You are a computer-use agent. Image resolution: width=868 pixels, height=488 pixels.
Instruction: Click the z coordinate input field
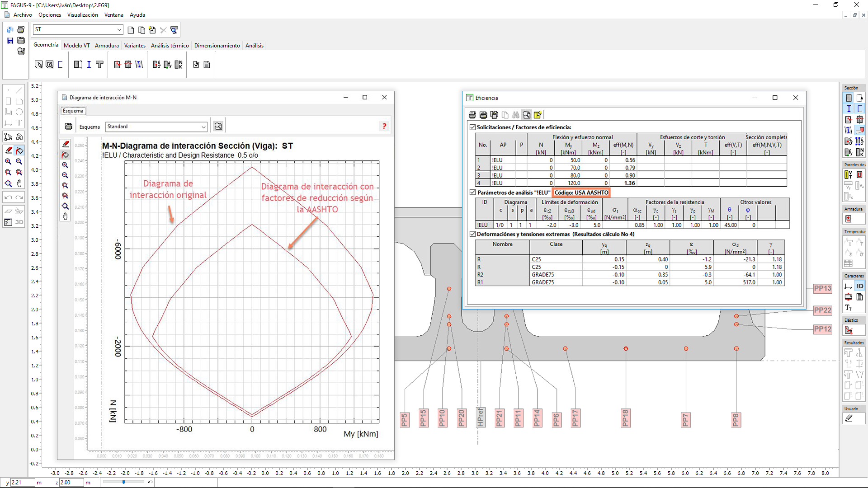tap(71, 483)
